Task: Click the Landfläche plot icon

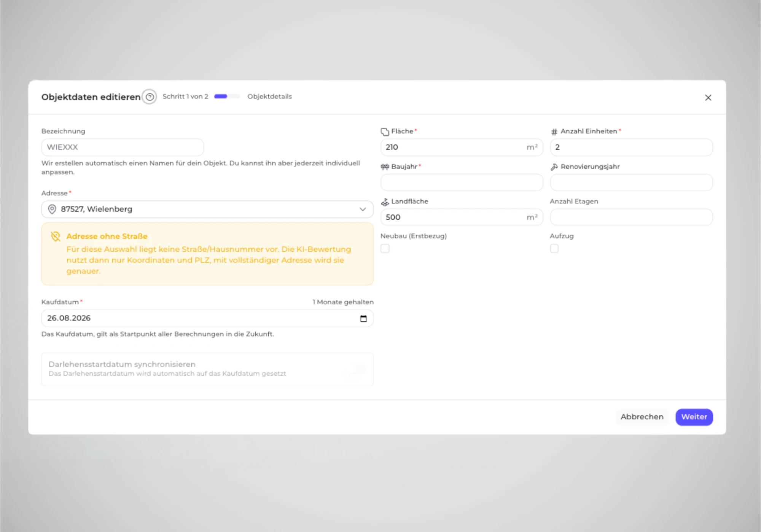Action: (385, 202)
